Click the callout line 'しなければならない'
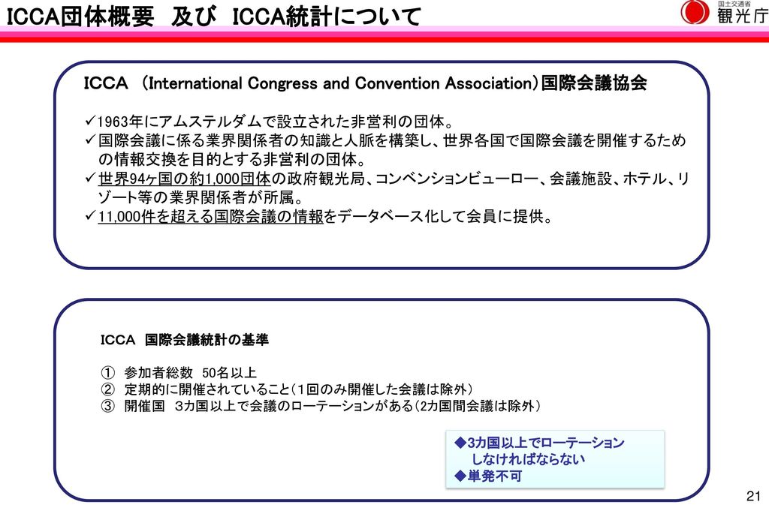This screenshot has height=532, width=769. [x=528, y=459]
